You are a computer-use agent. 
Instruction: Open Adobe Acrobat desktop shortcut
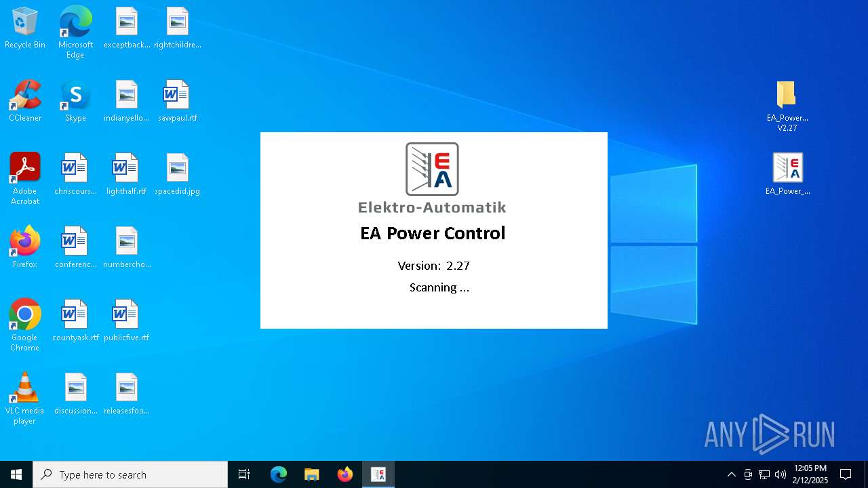25,179
